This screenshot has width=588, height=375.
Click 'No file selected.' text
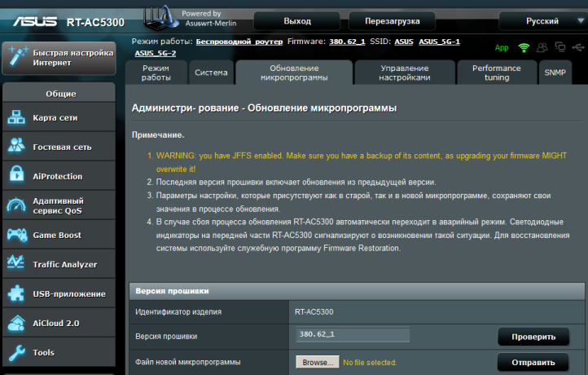[370, 363]
